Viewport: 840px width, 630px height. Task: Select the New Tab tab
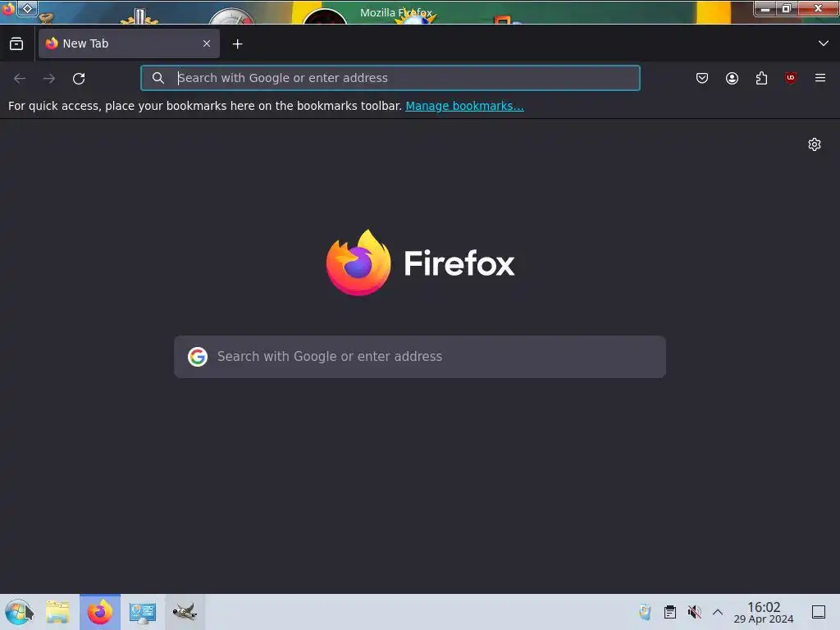coord(129,43)
